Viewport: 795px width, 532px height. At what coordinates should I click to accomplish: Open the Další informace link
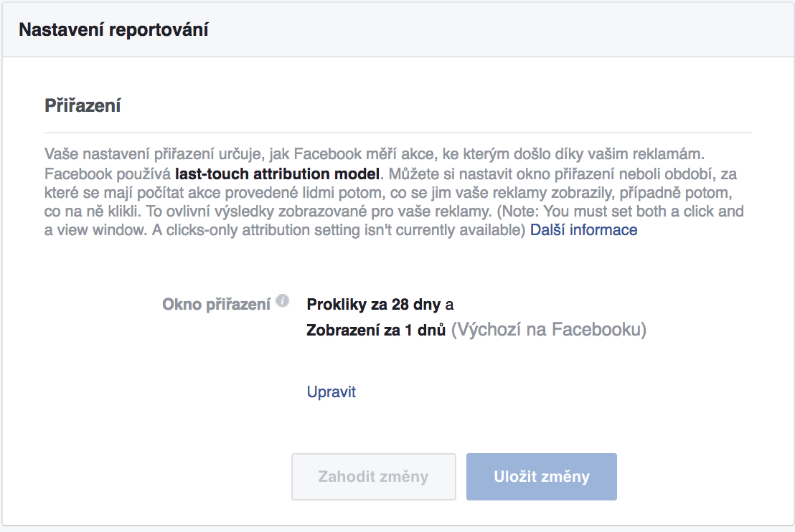click(x=583, y=230)
